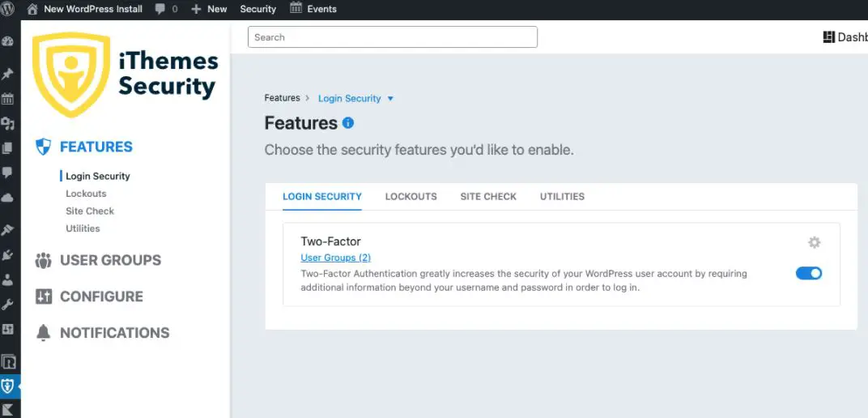Open the Media icon in sidebar

(x=7, y=124)
